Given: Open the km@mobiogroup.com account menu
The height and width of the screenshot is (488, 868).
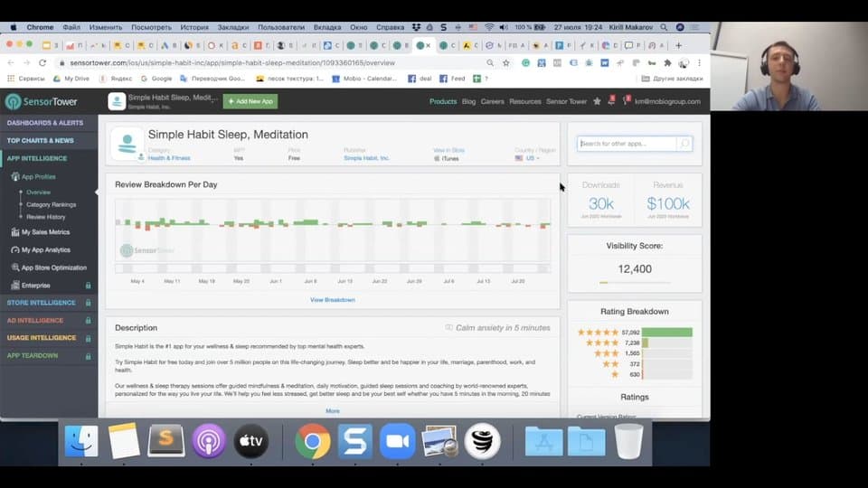Looking at the screenshot, I should [x=667, y=101].
